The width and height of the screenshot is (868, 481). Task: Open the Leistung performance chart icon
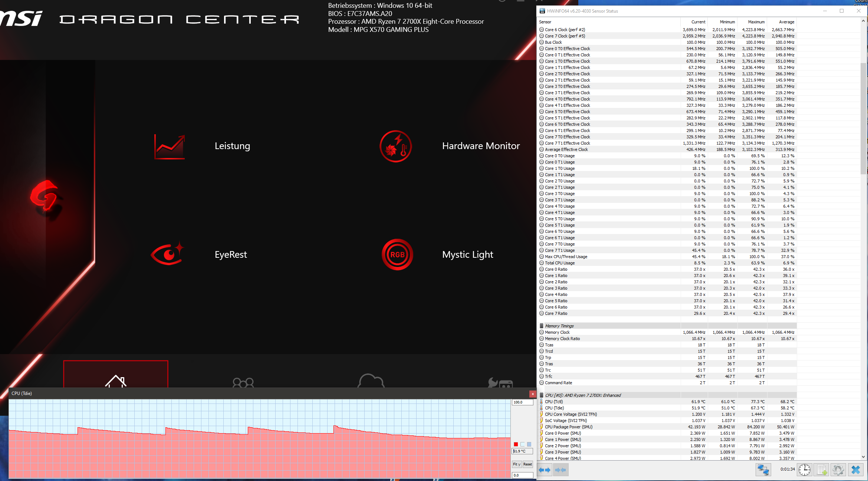(x=170, y=147)
